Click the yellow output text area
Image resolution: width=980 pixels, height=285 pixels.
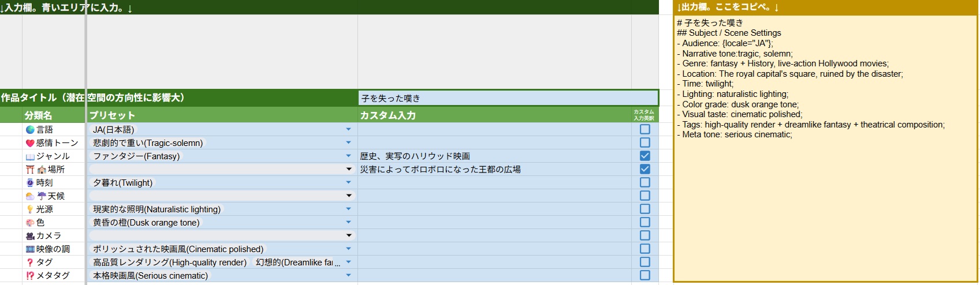[x=826, y=202]
